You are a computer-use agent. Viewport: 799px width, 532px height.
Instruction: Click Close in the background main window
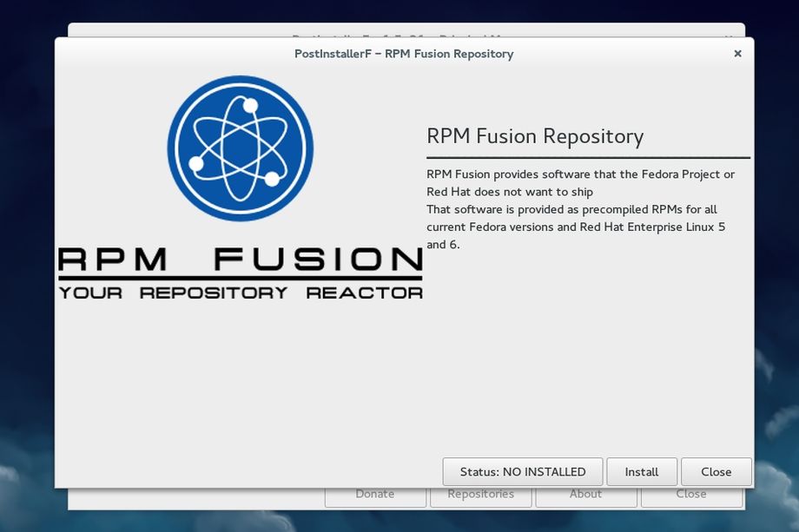click(691, 497)
